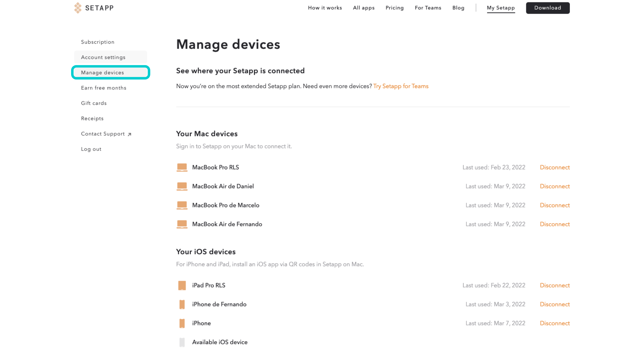This screenshot has width=644, height=362.
Task: Click the MacBook Pro RLS laptop icon
Action: coord(182,167)
